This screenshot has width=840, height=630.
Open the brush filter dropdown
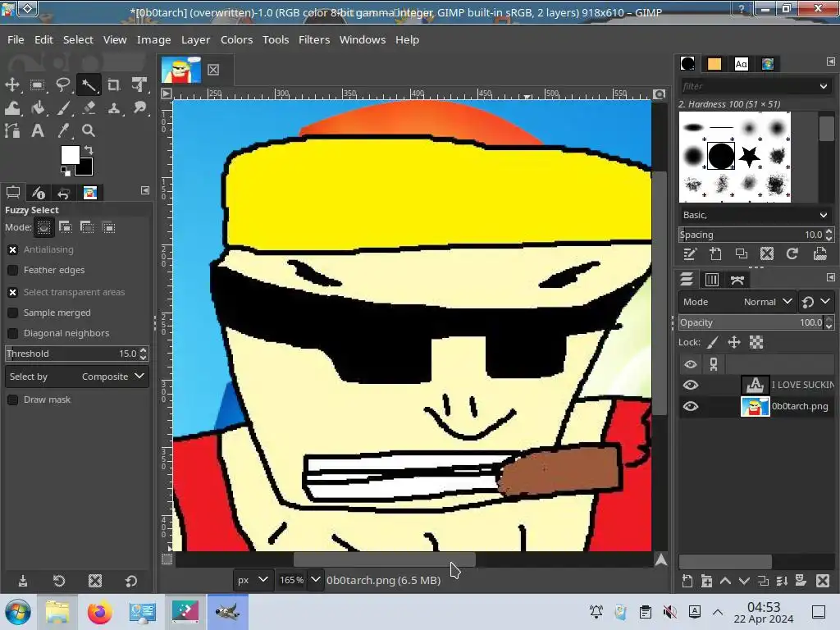pyautogui.click(x=824, y=86)
